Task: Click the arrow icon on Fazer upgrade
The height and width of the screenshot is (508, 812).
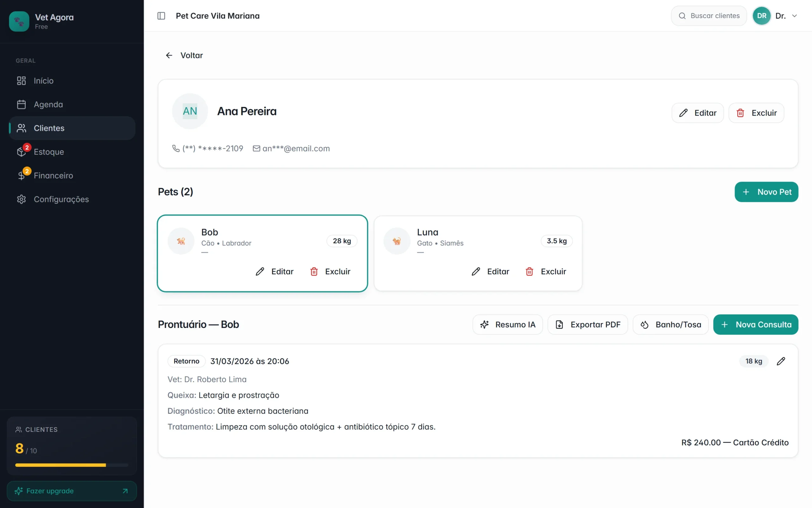Action: point(125,491)
